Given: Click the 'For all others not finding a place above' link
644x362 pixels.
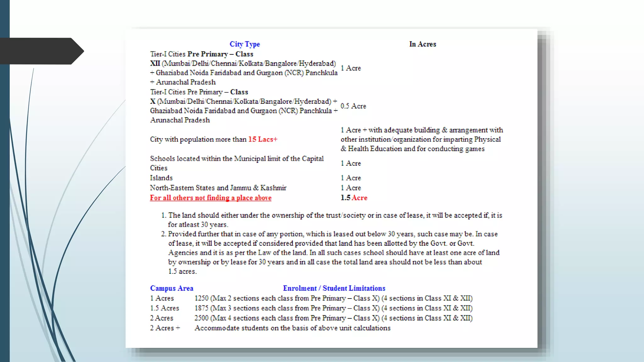Looking at the screenshot, I should [210, 198].
